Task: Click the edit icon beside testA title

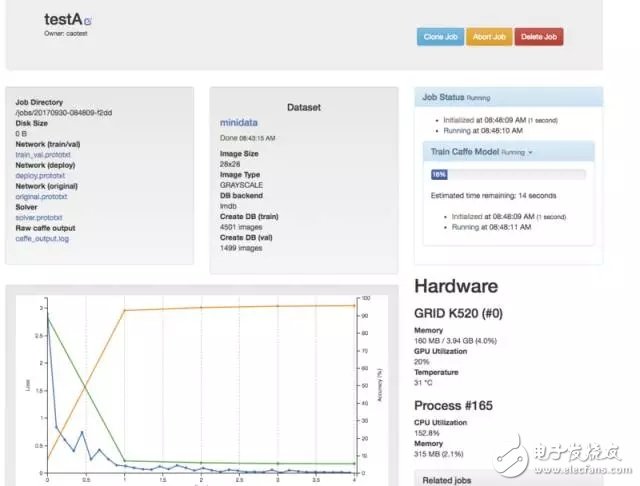Action: click(x=88, y=21)
